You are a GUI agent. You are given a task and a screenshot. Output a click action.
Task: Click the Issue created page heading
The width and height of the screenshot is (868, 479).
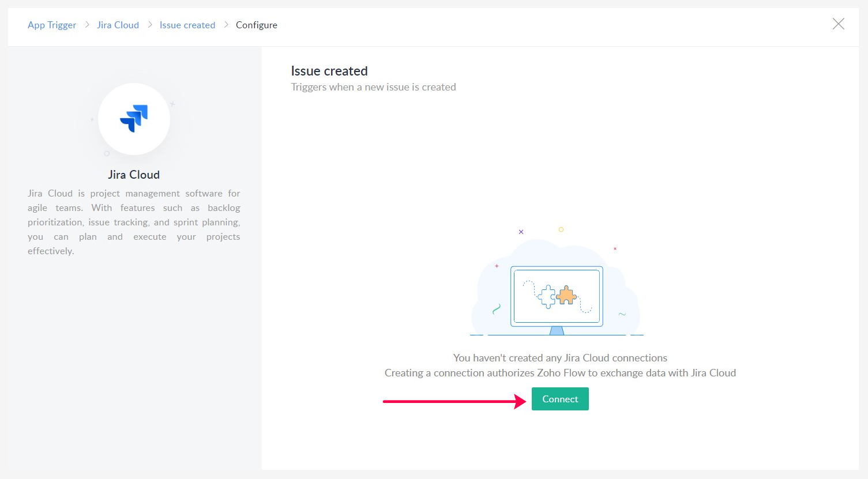329,71
